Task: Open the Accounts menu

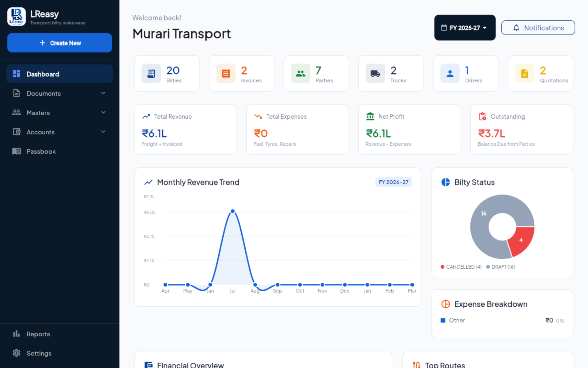Action: (60, 132)
